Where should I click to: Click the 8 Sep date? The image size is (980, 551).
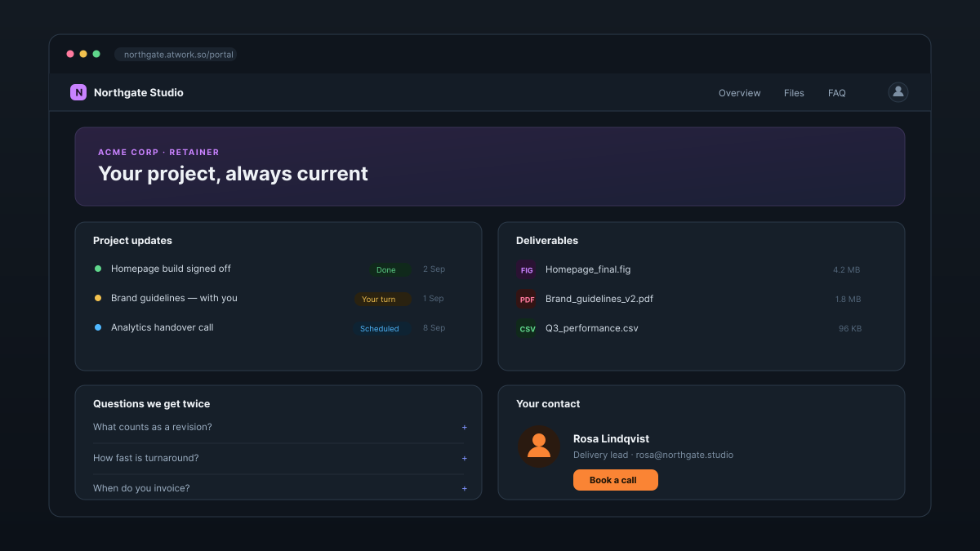click(434, 328)
